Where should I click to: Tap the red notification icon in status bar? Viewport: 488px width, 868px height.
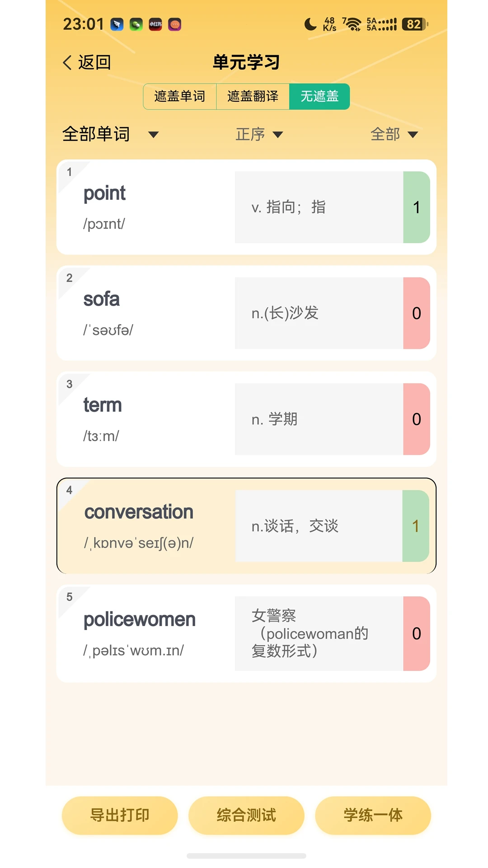(x=155, y=24)
